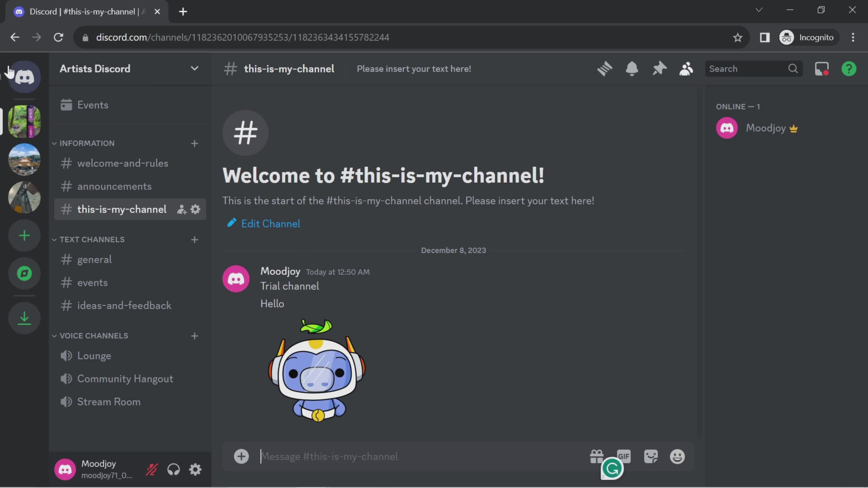
Task: Click the search magnifier icon
Action: tap(793, 69)
